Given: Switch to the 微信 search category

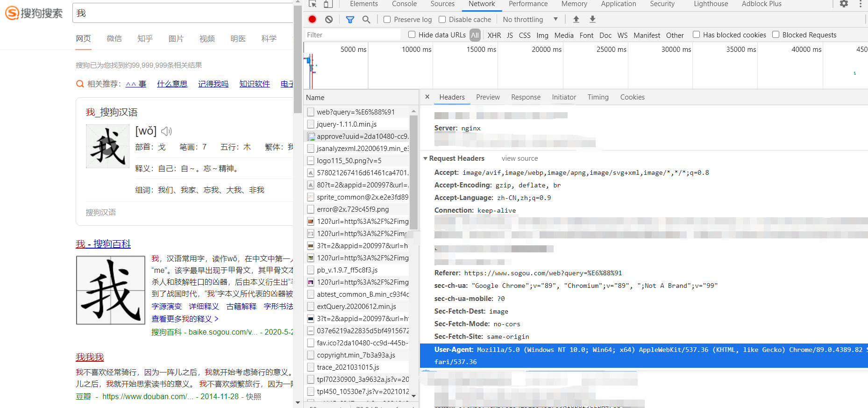Looking at the screenshot, I should click(114, 38).
